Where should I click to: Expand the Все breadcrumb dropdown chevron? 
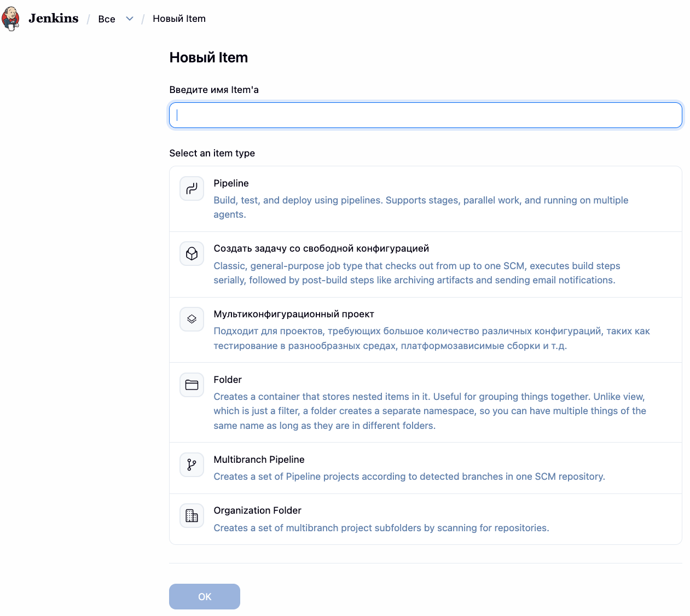(130, 19)
